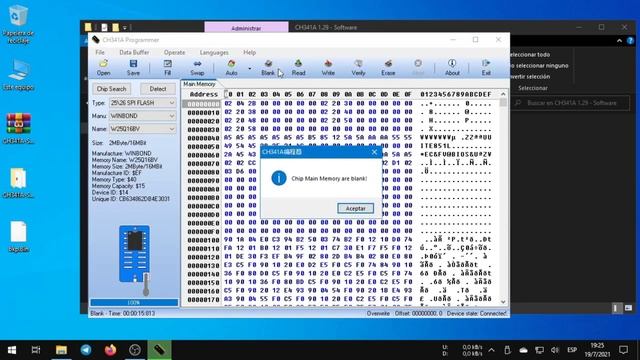The width and height of the screenshot is (640, 360).
Task: Open the Windows Start menu
Action: [12, 350]
